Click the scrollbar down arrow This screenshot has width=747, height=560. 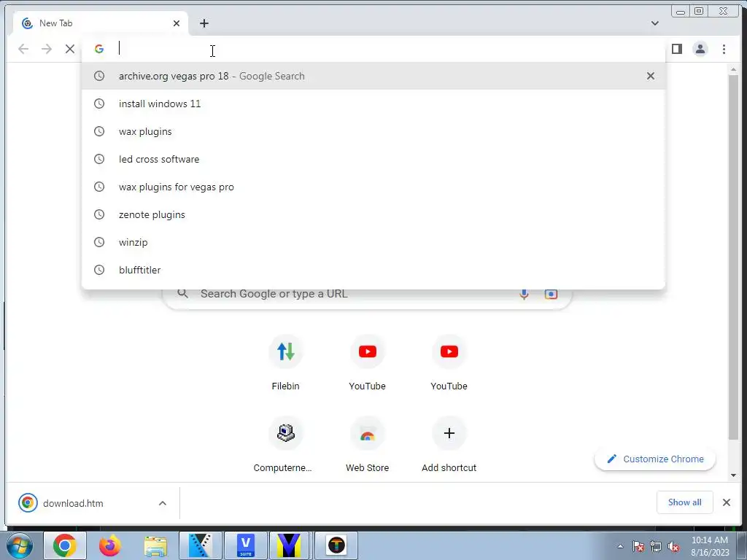733,475
